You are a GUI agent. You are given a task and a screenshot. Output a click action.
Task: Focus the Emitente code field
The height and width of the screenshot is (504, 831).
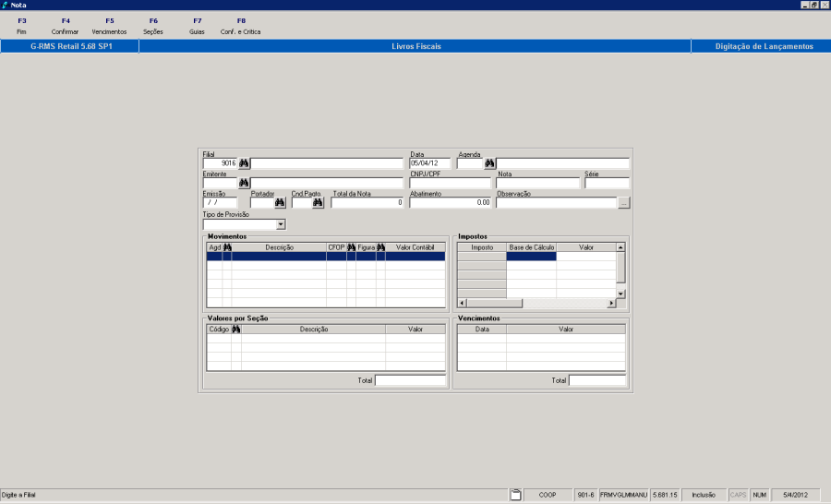[x=220, y=183]
